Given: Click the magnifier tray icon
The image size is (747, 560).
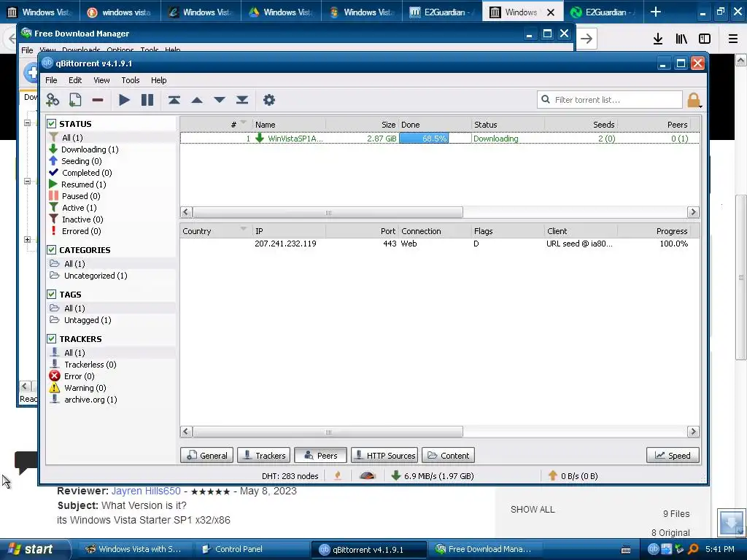Looking at the screenshot, I should tap(693, 549).
